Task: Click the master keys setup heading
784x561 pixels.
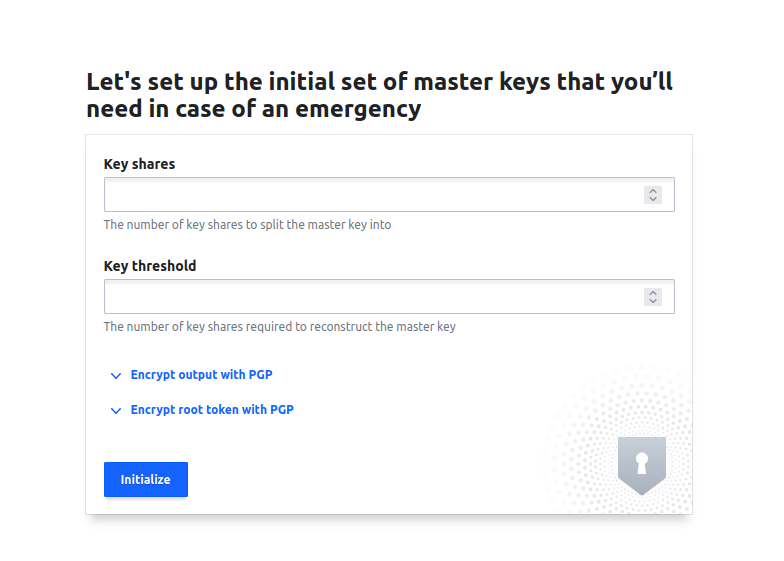Action: coord(379,95)
